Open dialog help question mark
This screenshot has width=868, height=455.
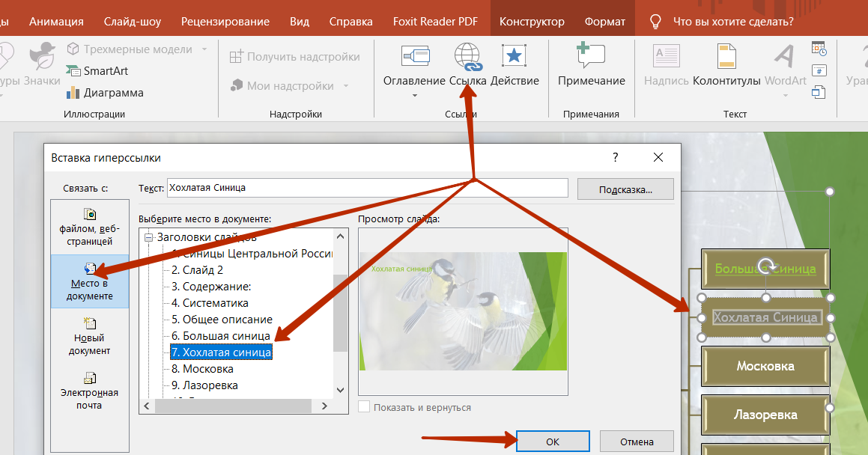click(x=615, y=158)
